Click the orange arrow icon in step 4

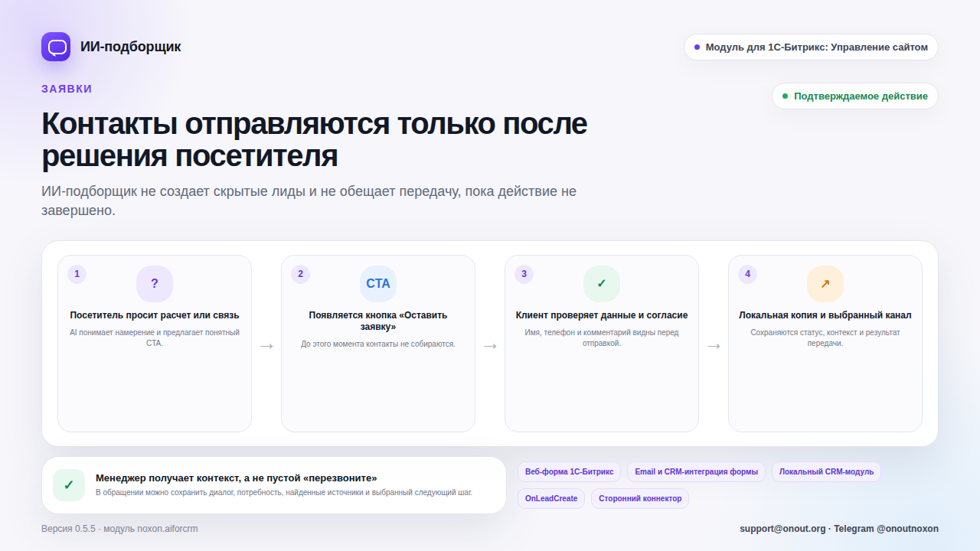(x=825, y=284)
